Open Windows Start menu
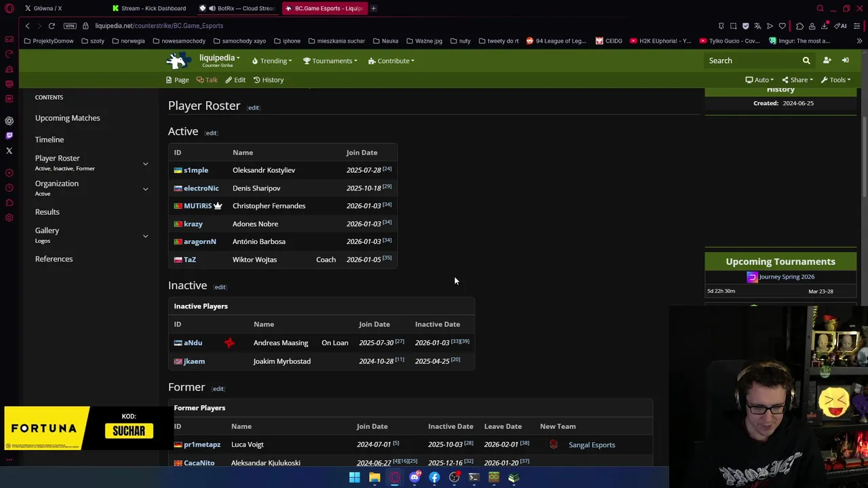Image resolution: width=868 pixels, height=488 pixels. (x=355, y=477)
